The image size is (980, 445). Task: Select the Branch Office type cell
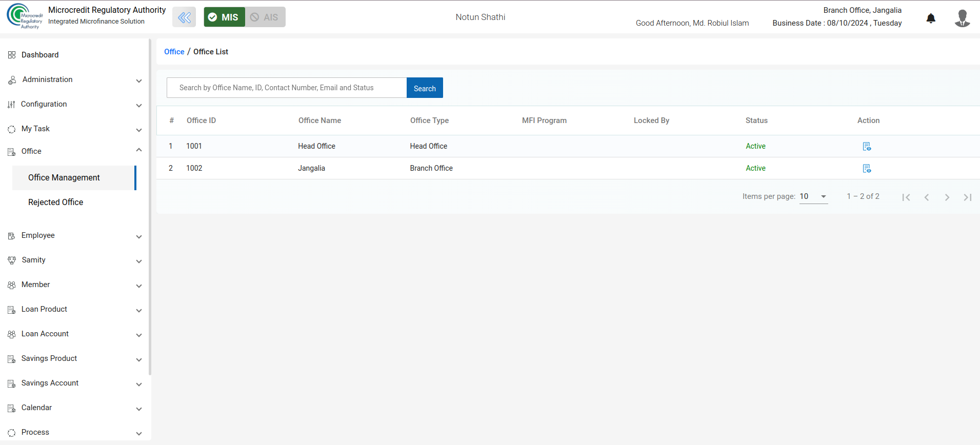(x=431, y=168)
